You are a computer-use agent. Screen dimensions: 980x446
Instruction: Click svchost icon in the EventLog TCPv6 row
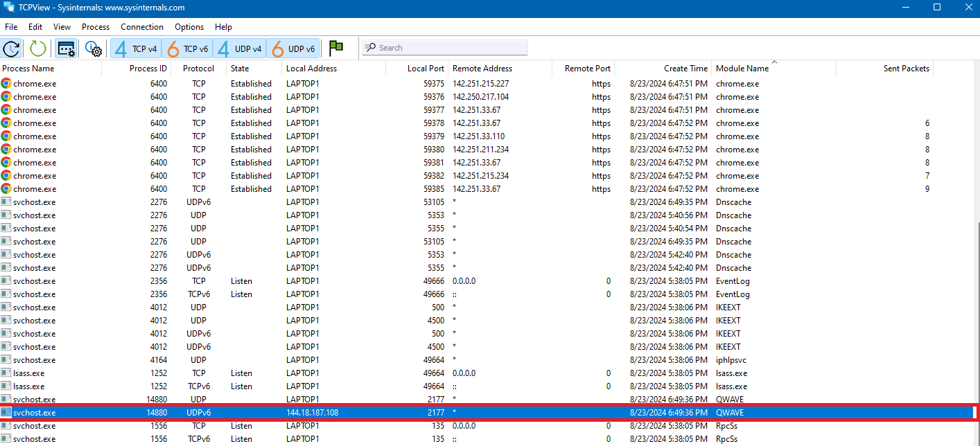point(6,294)
